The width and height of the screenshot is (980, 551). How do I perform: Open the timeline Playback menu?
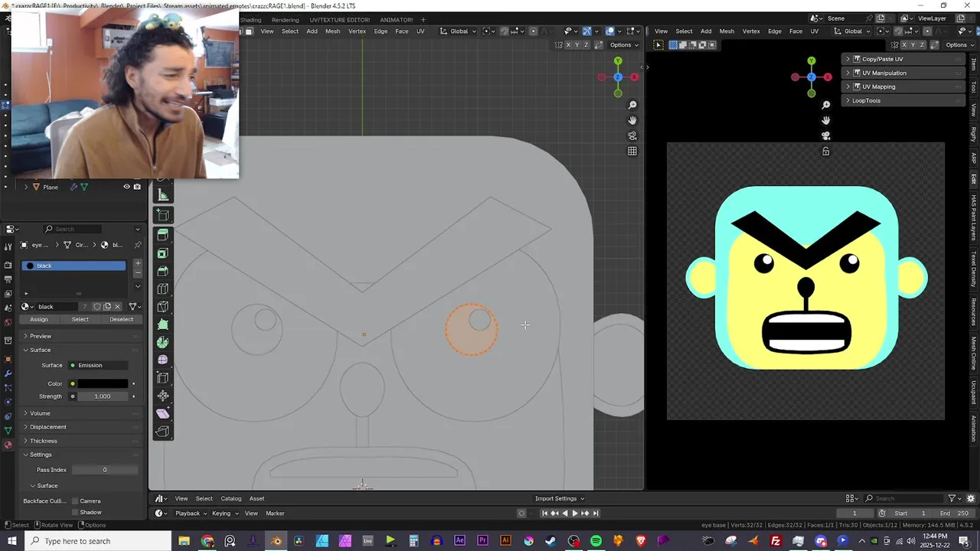190,514
